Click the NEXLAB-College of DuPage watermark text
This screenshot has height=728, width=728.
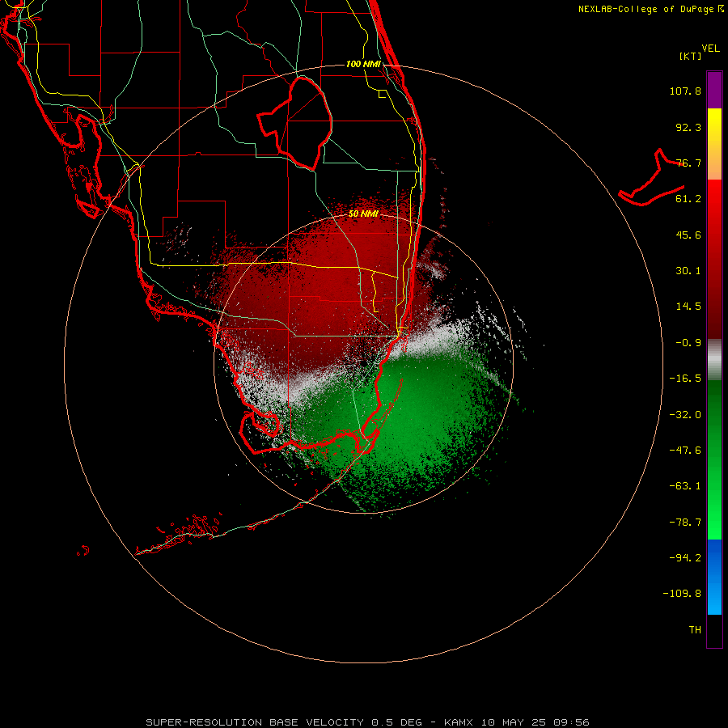coord(650,9)
